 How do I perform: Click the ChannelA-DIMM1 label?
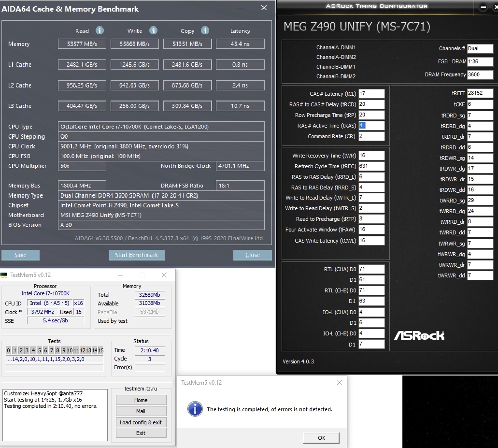(x=336, y=47)
